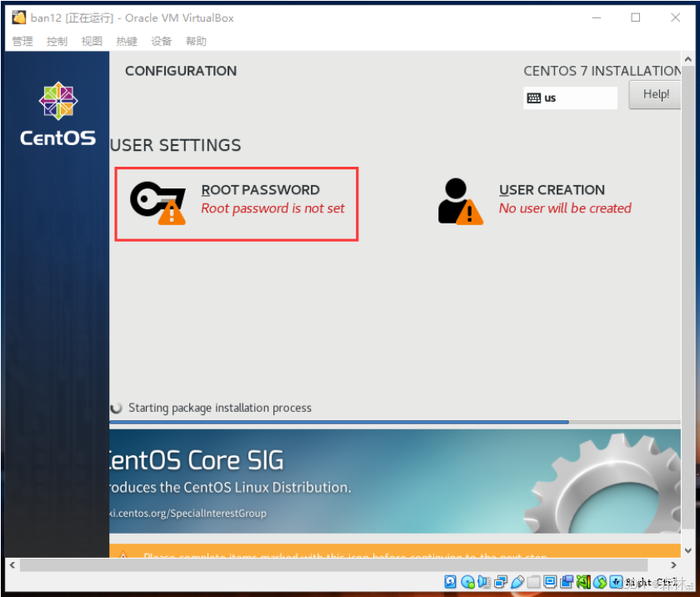Click the CONFIGURATION heading

pos(181,71)
